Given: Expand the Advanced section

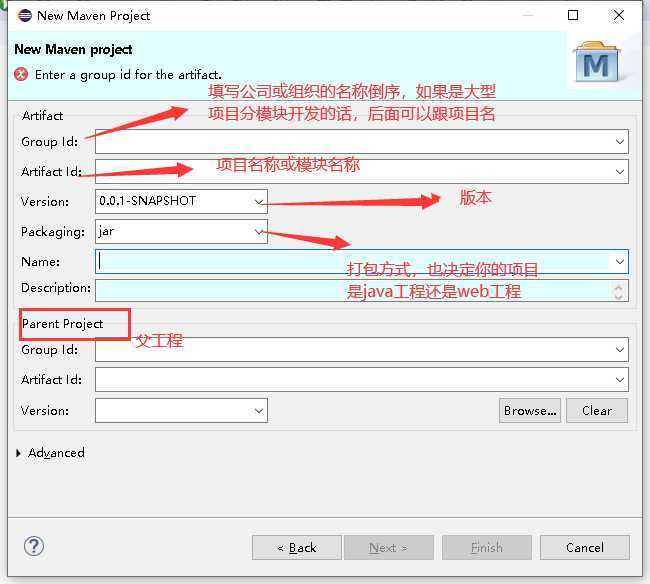Looking at the screenshot, I should pyautogui.click(x=18, y=453).
